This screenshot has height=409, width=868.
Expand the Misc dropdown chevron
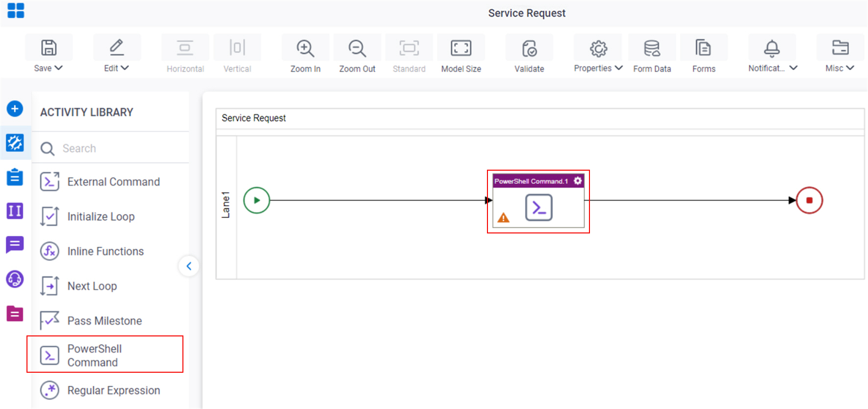click(x=850, y=68)
